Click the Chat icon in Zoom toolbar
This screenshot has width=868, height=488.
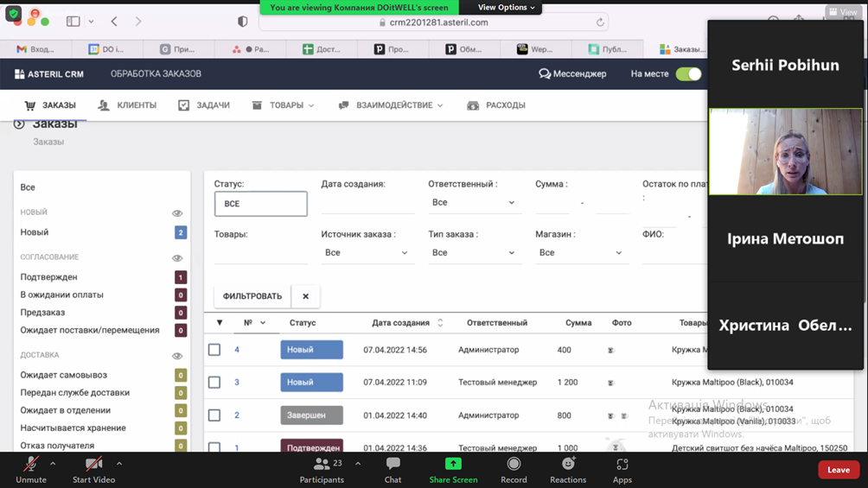(393, 465)
